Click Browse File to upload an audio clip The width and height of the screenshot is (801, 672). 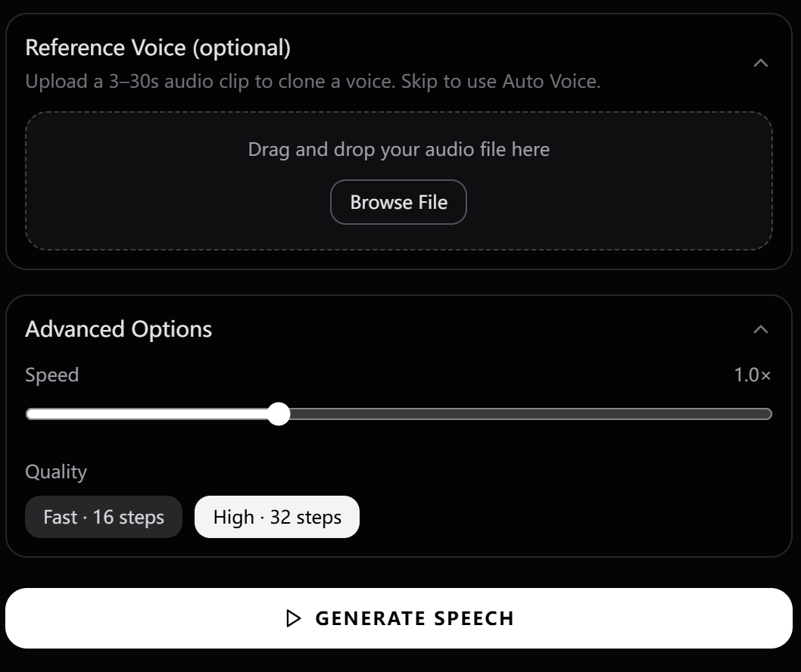coord(398,202)
